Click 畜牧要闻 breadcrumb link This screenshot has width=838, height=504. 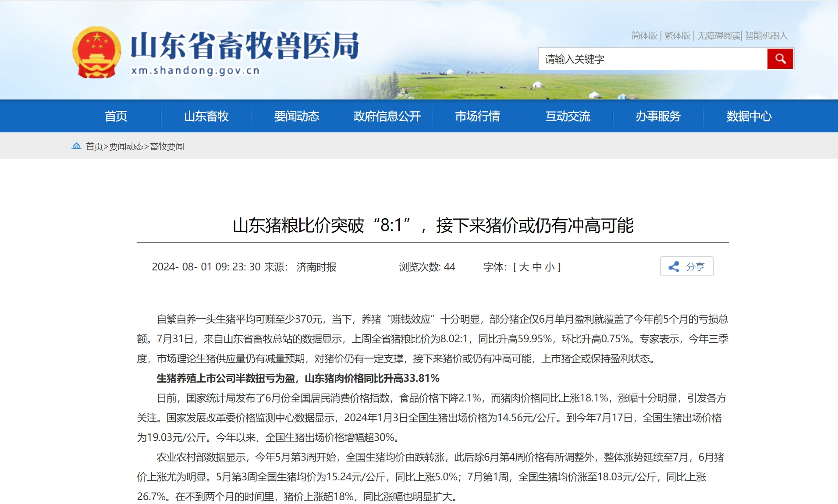pos(167,146)
